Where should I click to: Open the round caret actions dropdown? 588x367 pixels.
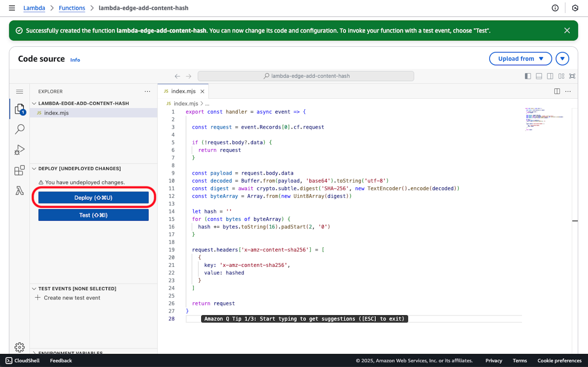pos(562,59)
